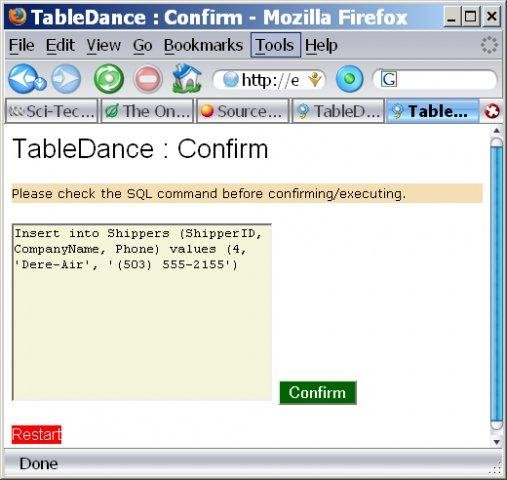This screenshot has height=480, width=507.
Task: Click the Firefox logo in title bar
Action: pyautogui.click(x=17, y=16)
